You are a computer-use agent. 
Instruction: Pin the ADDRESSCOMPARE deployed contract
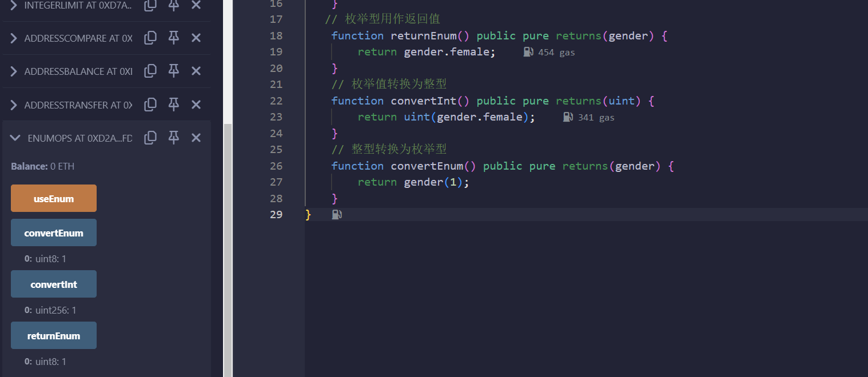click(173, 38)
